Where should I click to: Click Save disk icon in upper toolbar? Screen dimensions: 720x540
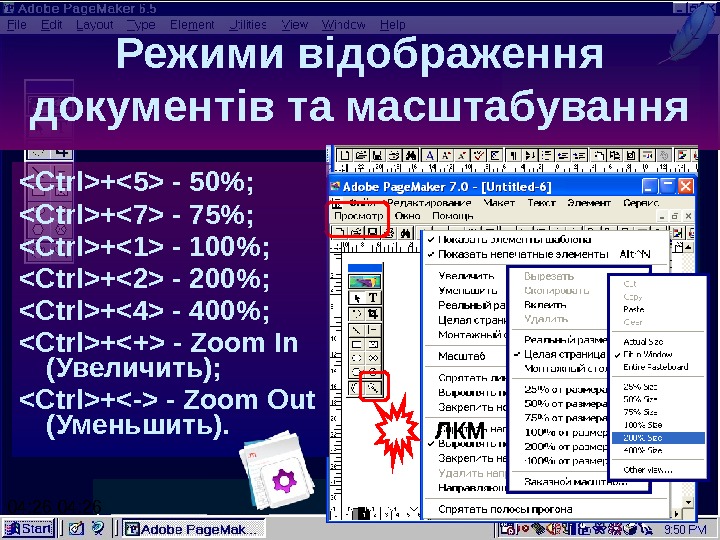[377, 155]
